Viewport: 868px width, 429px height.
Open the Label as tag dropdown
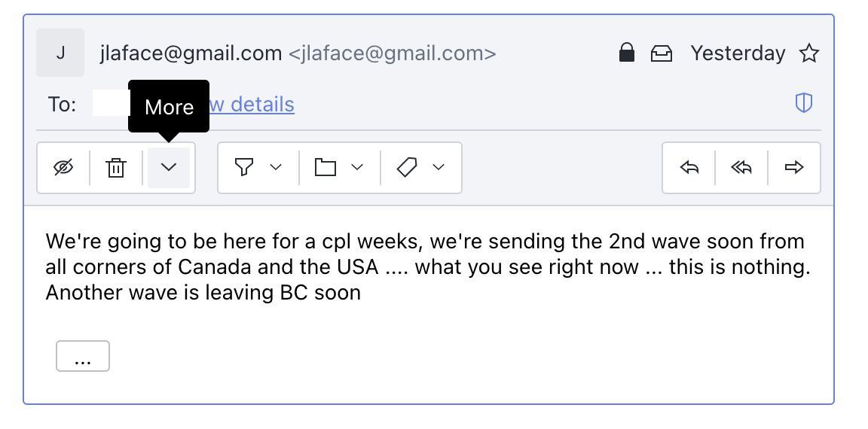pyautogui.click(x=421, y=168)
